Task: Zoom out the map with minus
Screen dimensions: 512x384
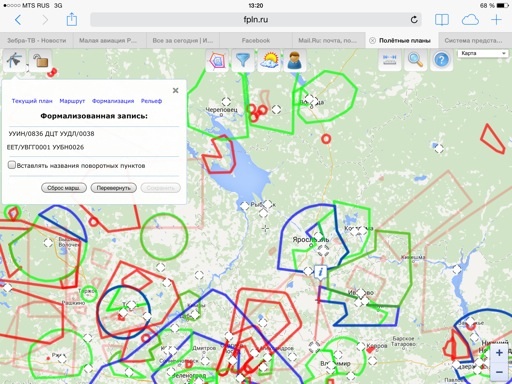Action: tap(499, 372)
